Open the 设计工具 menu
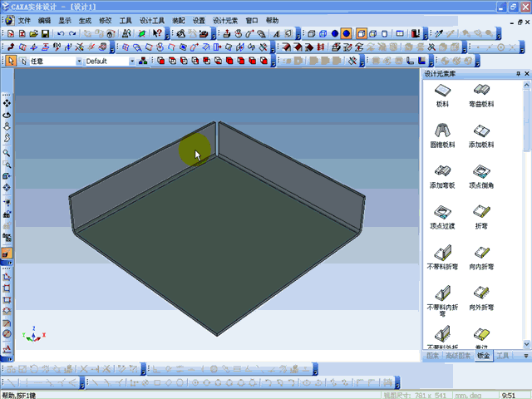 coord(152,21)
